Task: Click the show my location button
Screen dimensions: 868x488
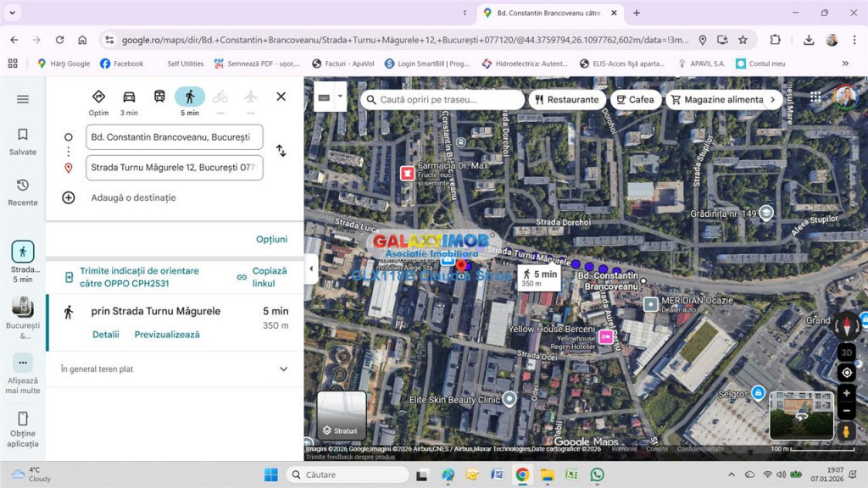Action: [x=846, y=373]
